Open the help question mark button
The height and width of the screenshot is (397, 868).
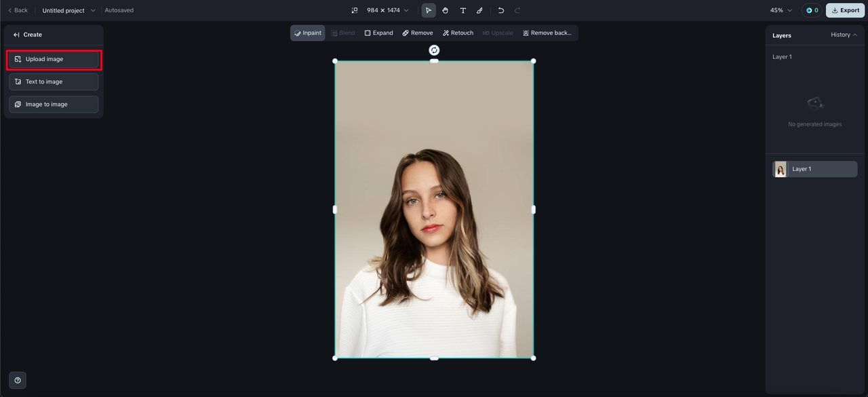pos(18,380)
